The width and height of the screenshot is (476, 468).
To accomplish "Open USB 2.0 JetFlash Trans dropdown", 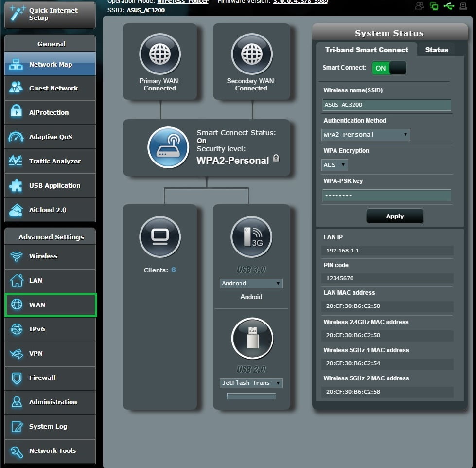I will pos(251,383).
